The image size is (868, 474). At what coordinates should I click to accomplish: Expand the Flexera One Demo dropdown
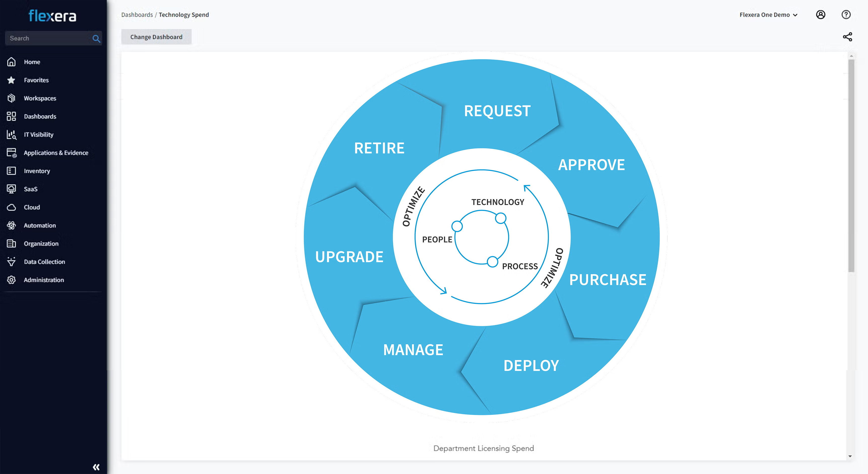[x=768, y=15]
